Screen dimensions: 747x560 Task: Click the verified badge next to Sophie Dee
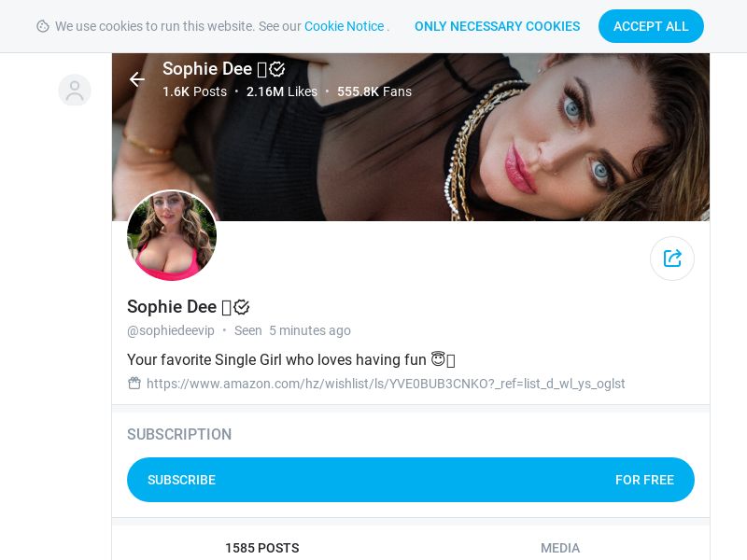pyautogui.click(x=241, y=306)
